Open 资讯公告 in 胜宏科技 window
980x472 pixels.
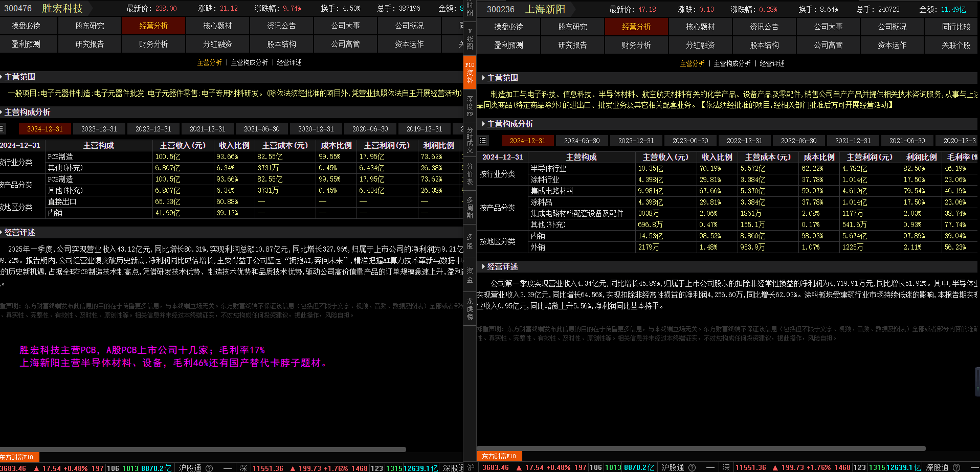click(x=281, y=26)
